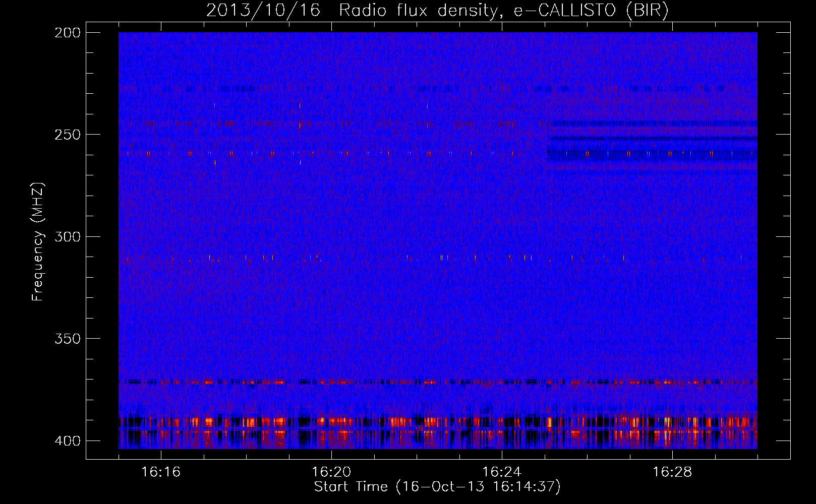Click the 200 frequency tick label

click(x=67, y=32)
